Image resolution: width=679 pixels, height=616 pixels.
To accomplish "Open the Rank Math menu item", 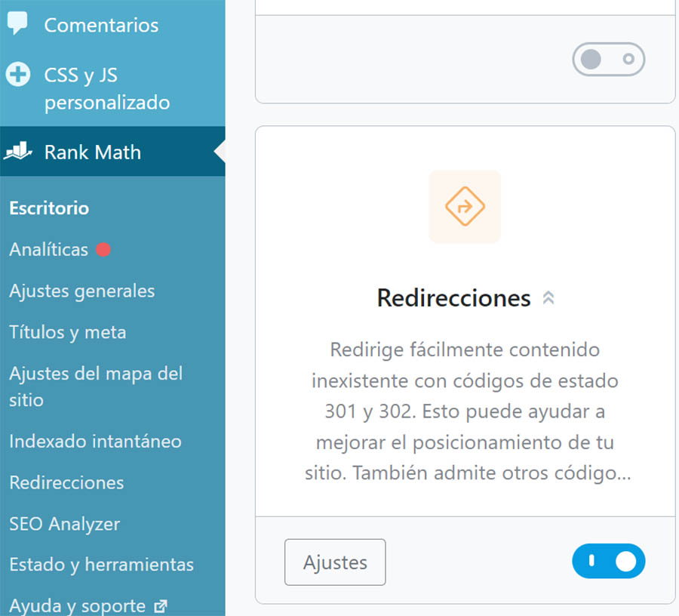I will tap(92, 152).
